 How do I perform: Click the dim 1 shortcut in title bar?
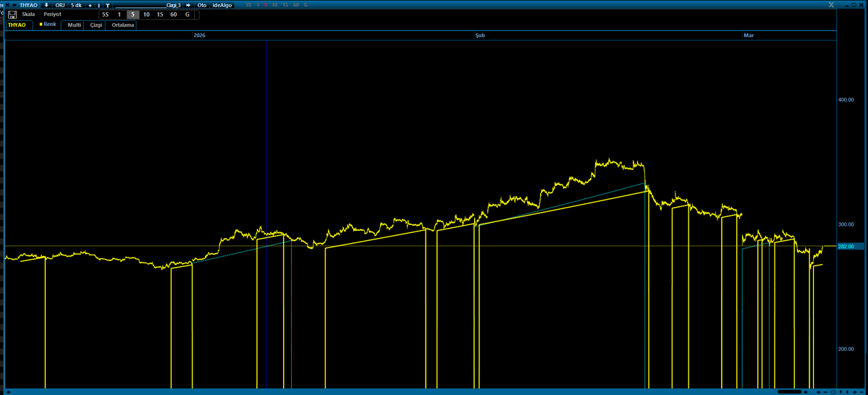[258, 5]
